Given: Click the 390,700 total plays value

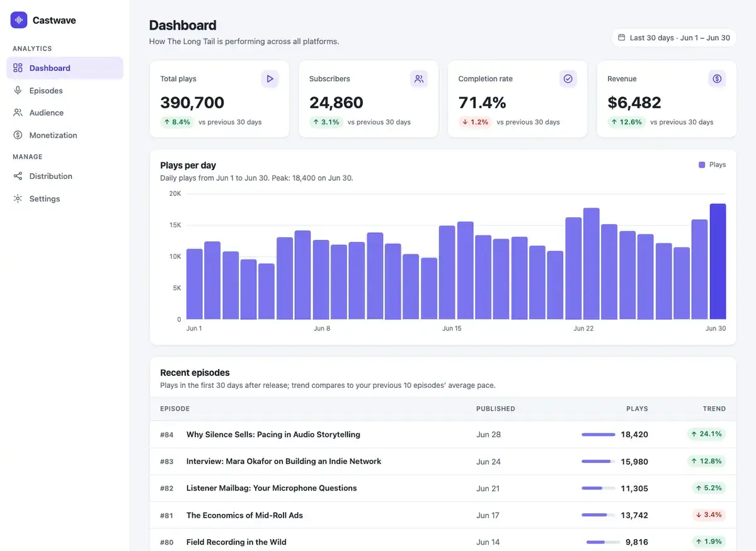Looking at the screenshot, I should click(192, 102).
